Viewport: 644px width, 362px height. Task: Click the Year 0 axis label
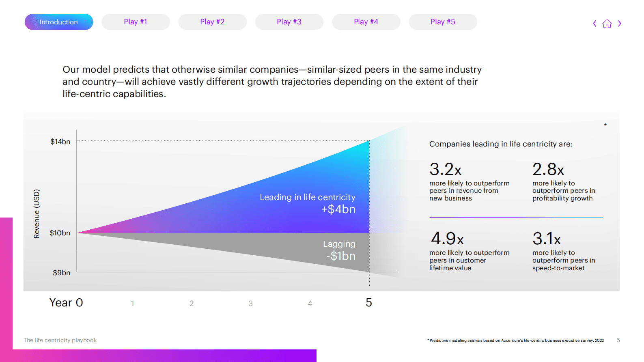[66, 303]
